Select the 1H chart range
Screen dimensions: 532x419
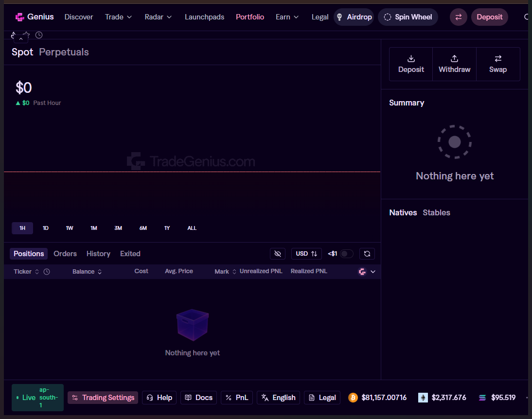(22, 228)
